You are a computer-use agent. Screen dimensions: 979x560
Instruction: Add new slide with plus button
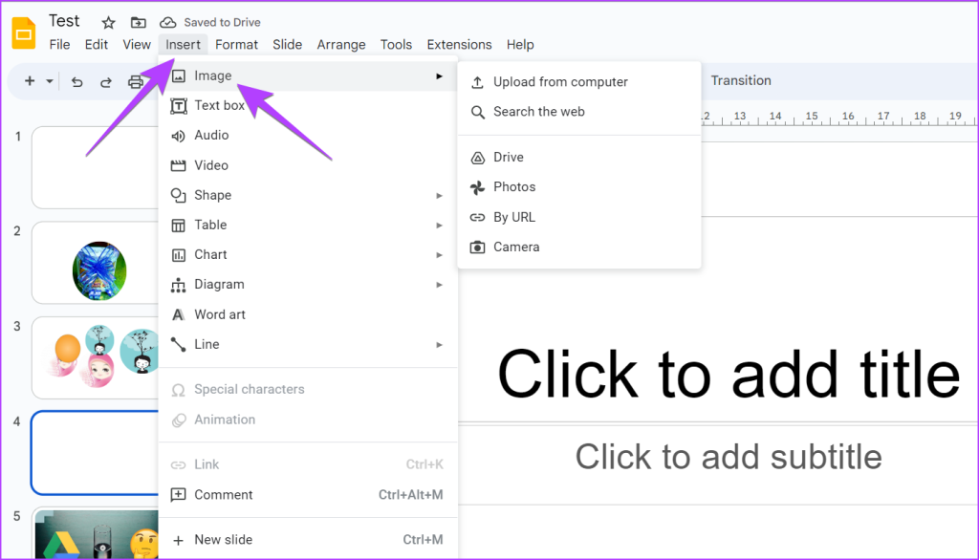tap(30, 81)
